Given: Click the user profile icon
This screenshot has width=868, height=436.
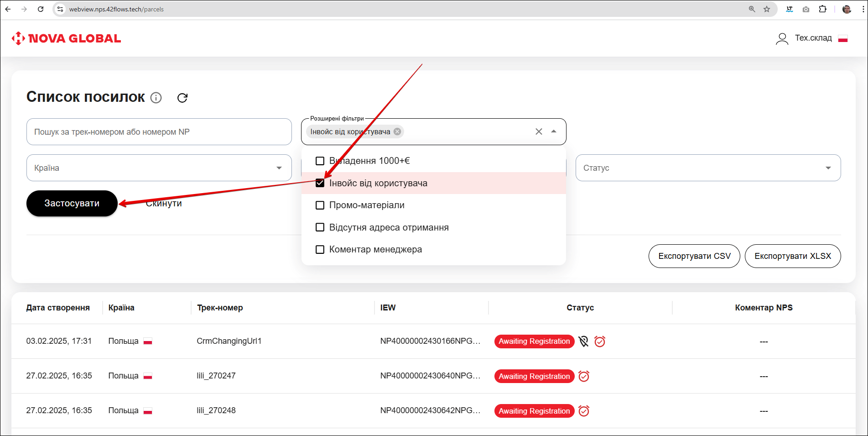Looking at the screenshot, I should (782, 39).
